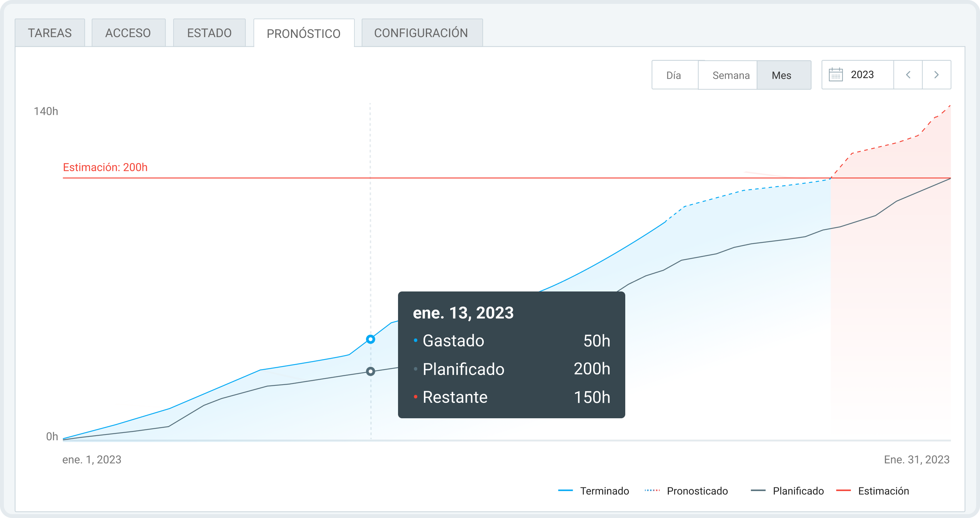Click the ACCESO tab label
Viewport: 980px width, 518px height.
pyautogui.click(x=128, y=33)
